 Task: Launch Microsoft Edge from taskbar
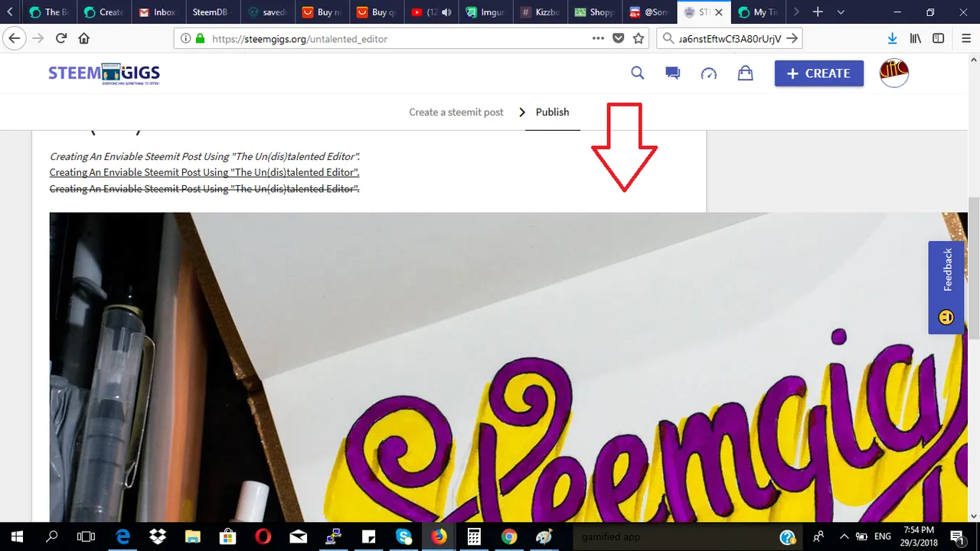tap(122, 536)
